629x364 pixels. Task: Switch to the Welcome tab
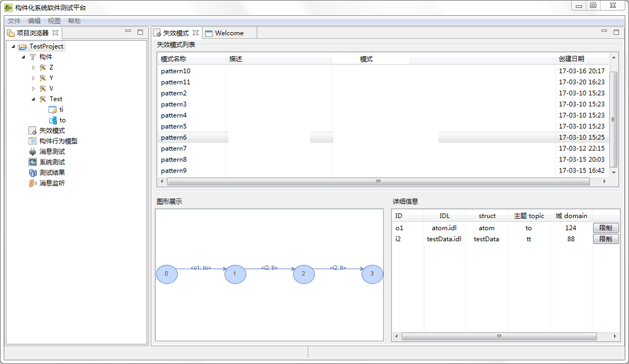click(229, 33)
